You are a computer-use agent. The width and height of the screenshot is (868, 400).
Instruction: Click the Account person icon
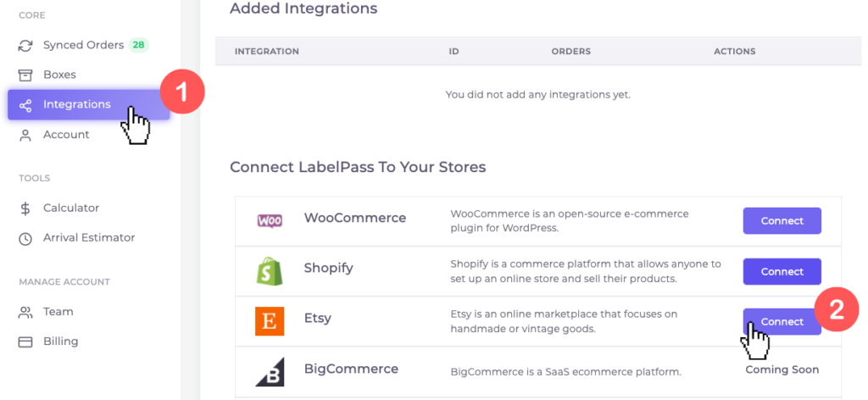click(x=25, y=136)
